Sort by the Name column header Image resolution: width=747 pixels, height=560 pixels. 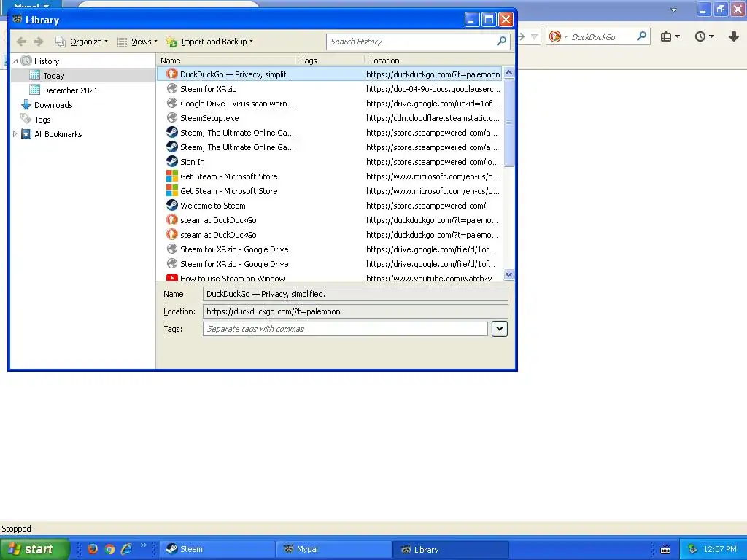pyautogui.click(x=226, y=61)
